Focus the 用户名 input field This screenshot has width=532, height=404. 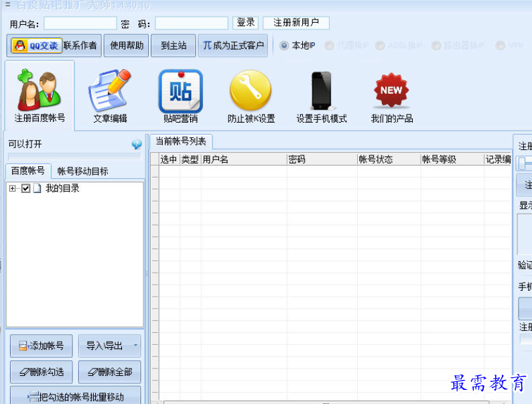(80, 23)
